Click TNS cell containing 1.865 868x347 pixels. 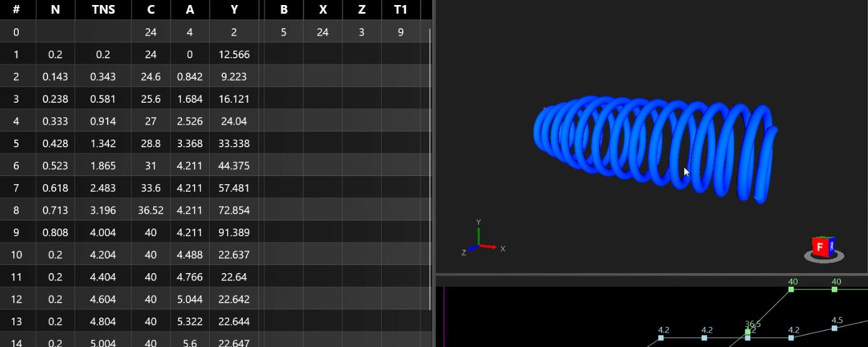(x=103, y=166)
